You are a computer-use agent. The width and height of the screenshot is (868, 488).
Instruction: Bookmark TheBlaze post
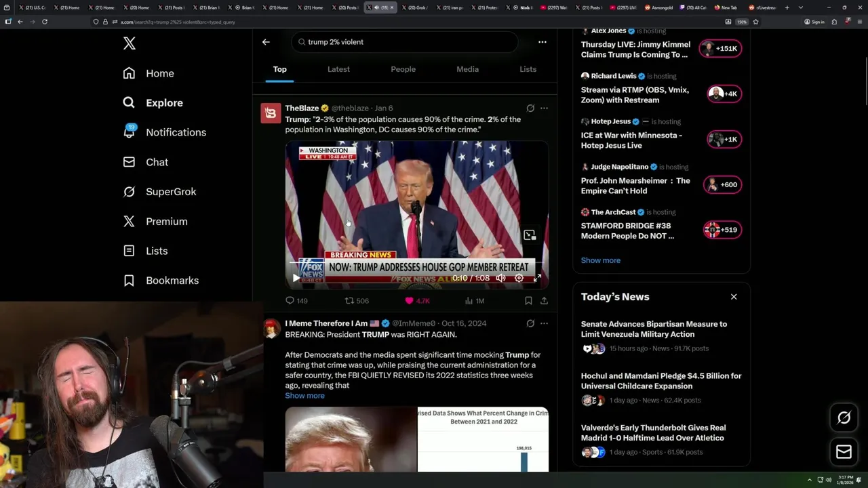(528, 301)
